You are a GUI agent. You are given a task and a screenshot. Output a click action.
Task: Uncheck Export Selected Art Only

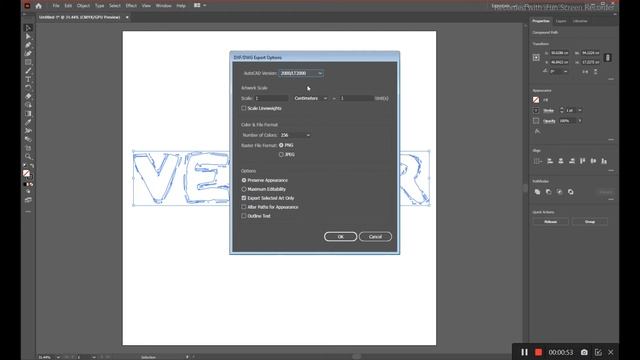(244, 198)
